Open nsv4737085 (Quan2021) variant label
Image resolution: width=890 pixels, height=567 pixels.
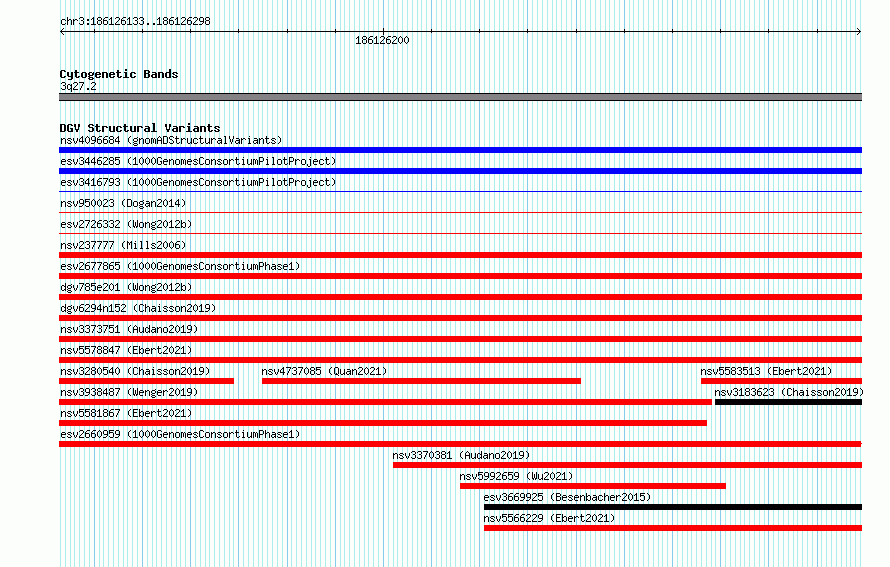324,371
